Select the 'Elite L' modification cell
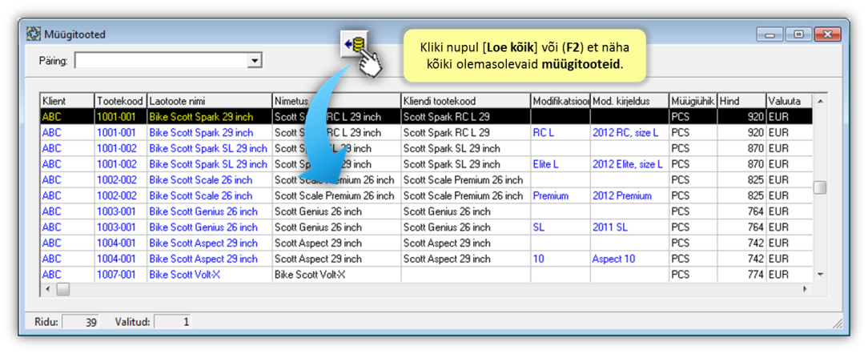This screenshot has width=868, height=354. pos(561,164)
